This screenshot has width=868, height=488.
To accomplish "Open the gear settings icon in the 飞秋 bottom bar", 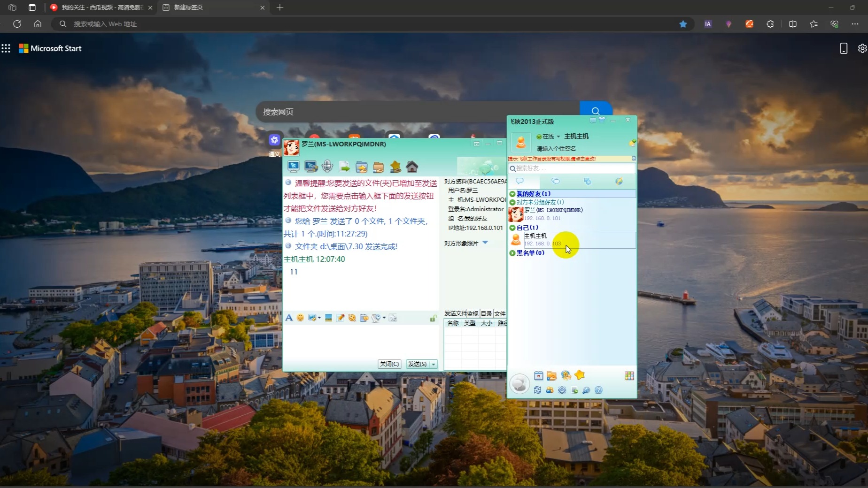I will [x=562, y=390].
